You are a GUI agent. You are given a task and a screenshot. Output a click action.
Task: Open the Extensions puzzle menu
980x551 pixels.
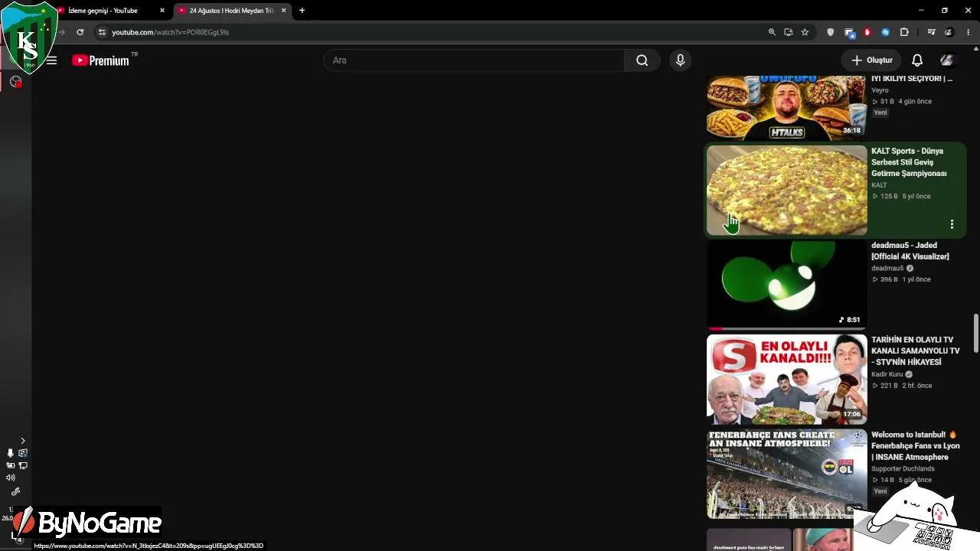click(904, 32)
